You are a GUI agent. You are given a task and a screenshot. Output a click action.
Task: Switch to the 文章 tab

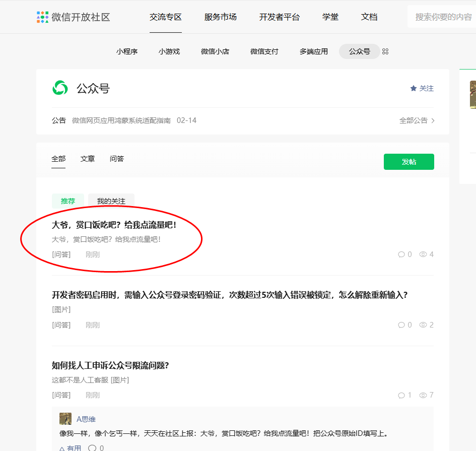tap(88, 159)
